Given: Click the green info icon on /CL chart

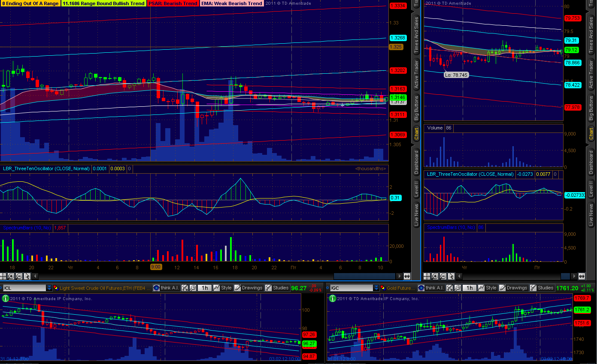Looking at the screenshot, I should click(5, 298).
